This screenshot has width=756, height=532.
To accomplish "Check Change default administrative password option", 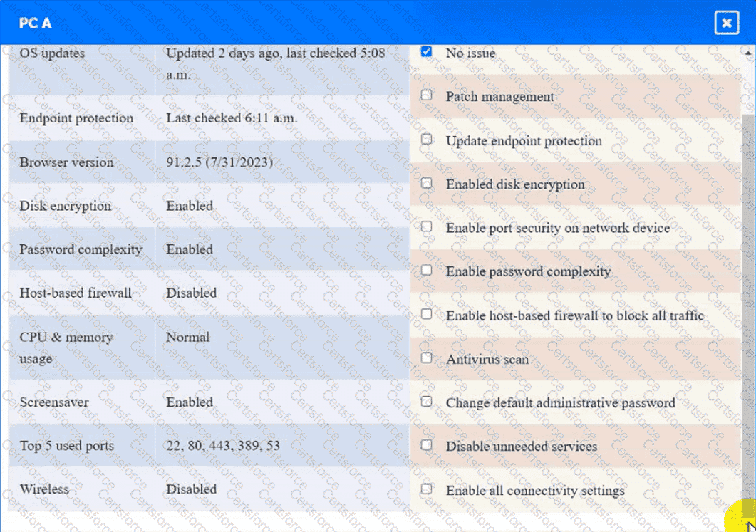I will pyautogui.click(x=426, y=402).
